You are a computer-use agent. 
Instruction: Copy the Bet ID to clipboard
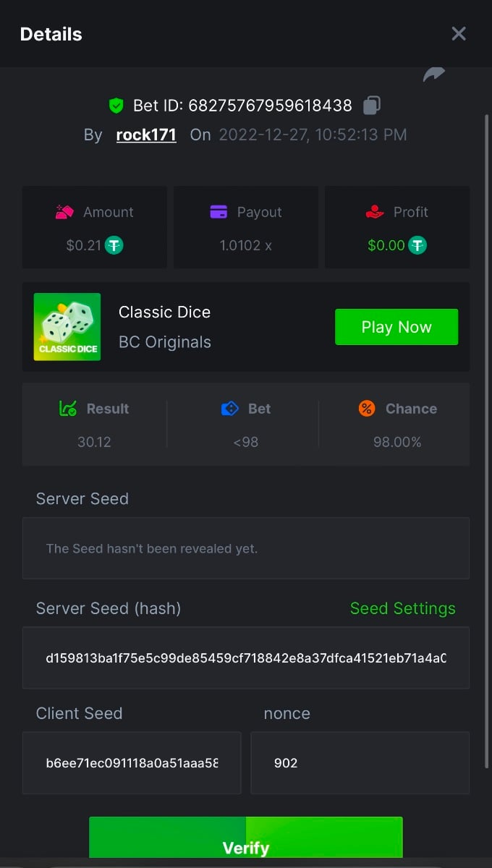point(372,106)
